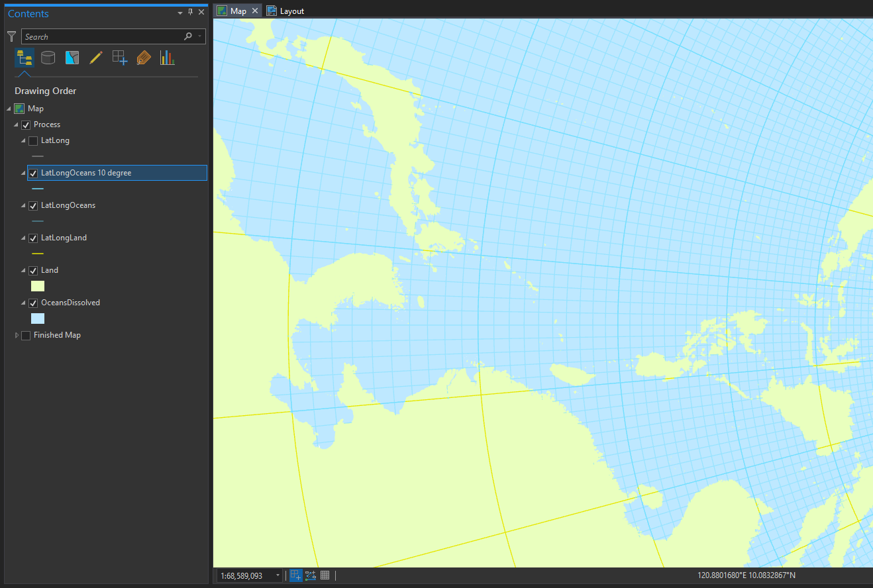Toggle the LatLongOceans layer visibility
The height and width of the screenshot is (588, 873).
point(33,205)
